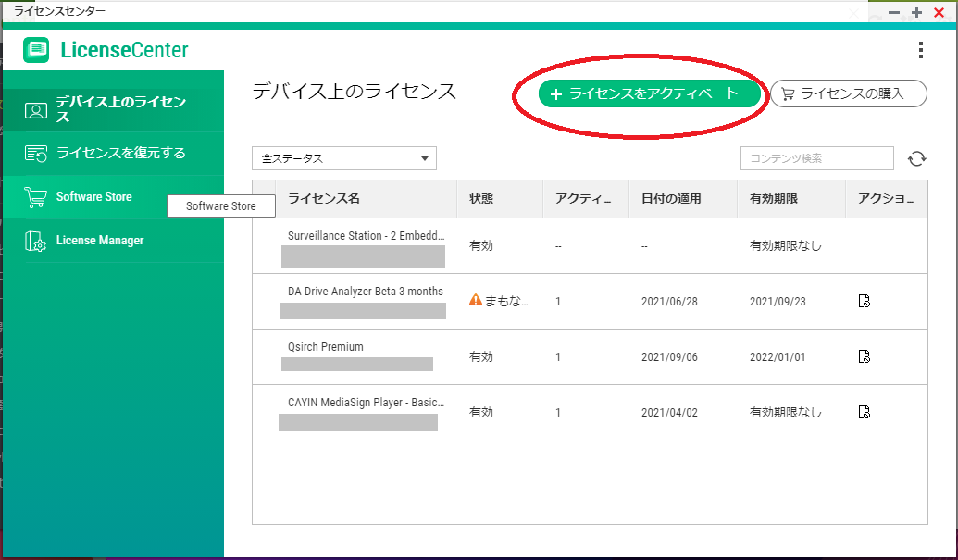This screenshot has height=560, width=958.
Task: Open the three-dot more options menu
Action: 920,50
